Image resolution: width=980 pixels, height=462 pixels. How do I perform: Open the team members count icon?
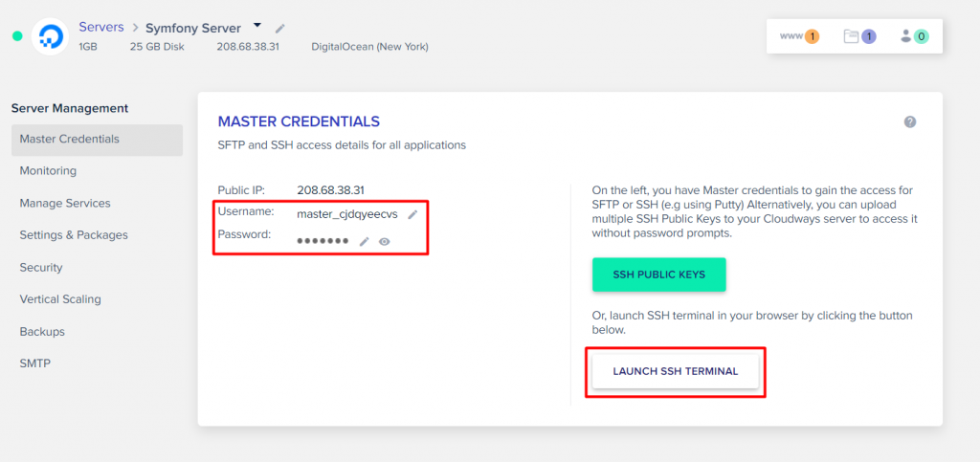[914, 36]
